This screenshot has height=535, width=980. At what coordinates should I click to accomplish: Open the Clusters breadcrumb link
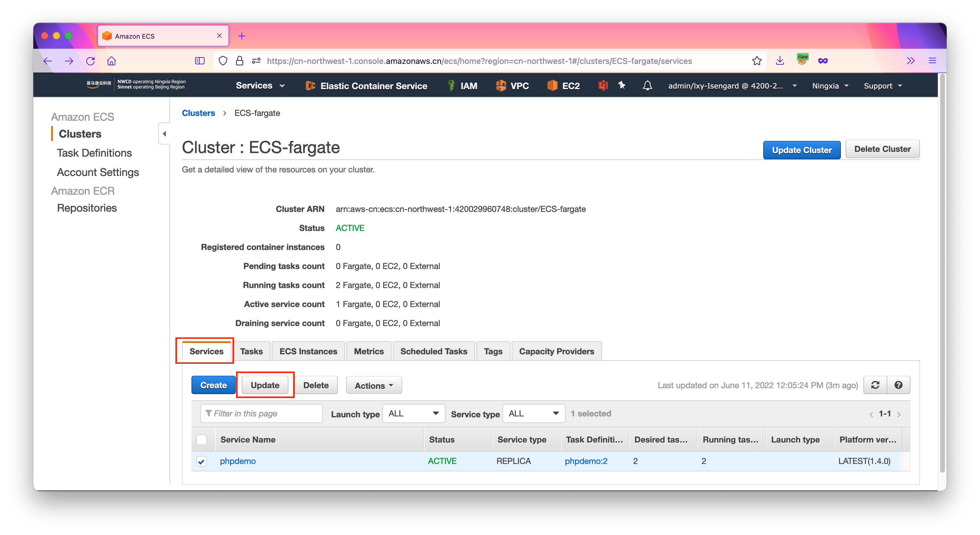click(198, 113)
